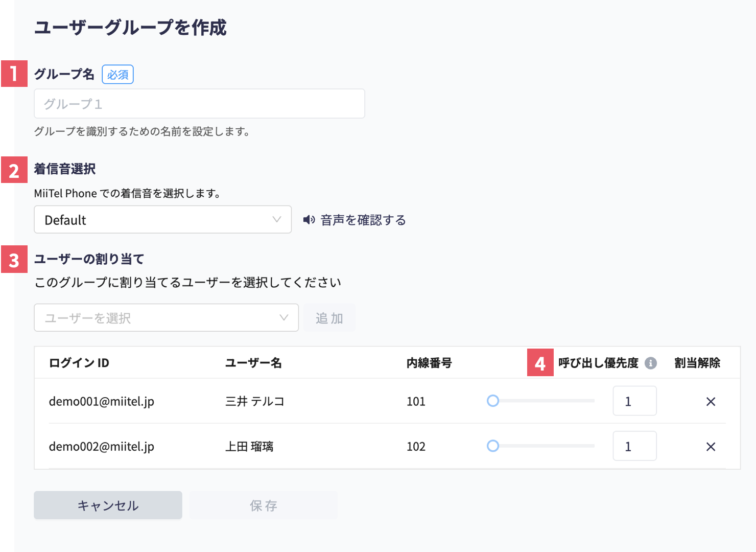The width and height of the screenshot is (756, 552).
Task: Click the キャンセル button
Action: [x=108, y=505]
